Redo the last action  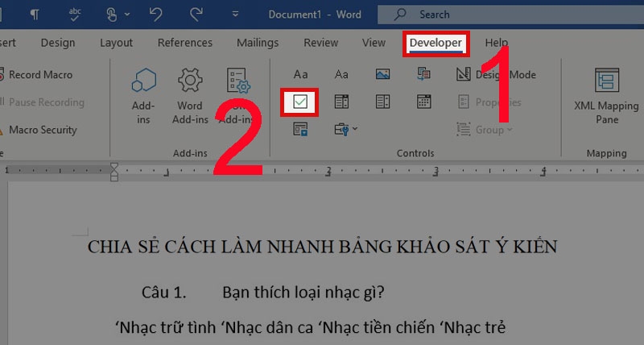(x=196, y=15)
